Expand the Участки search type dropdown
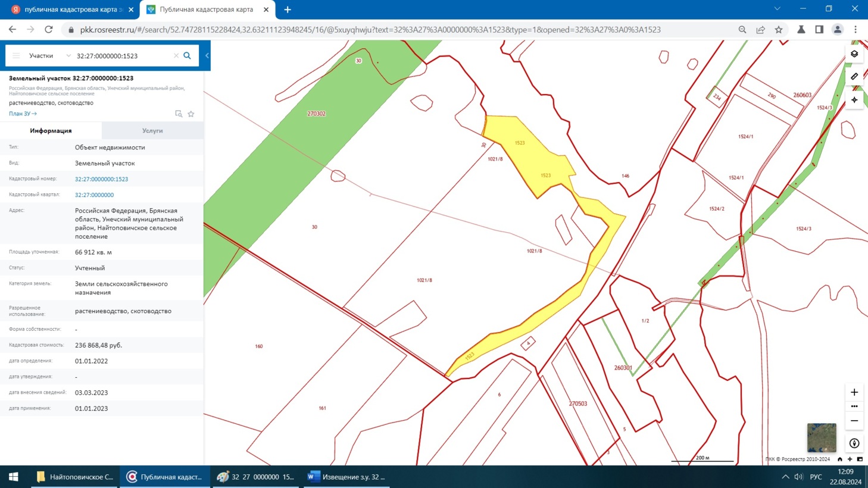Viewport: 868px width, 488px height. (49, 55)
